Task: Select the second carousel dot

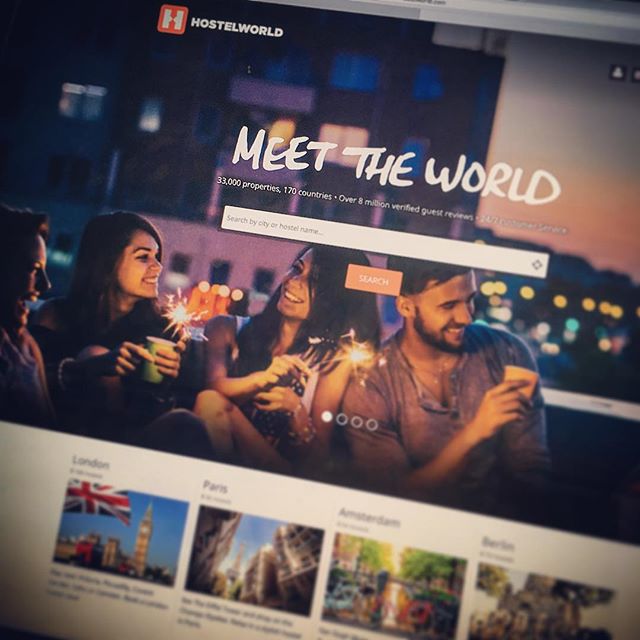Action: point(342,419)
